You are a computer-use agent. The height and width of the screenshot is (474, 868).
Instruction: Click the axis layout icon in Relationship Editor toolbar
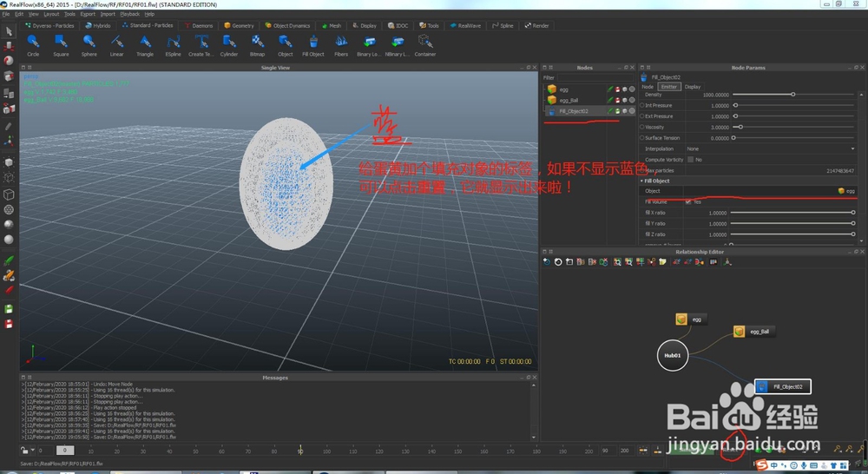[727, 262]
